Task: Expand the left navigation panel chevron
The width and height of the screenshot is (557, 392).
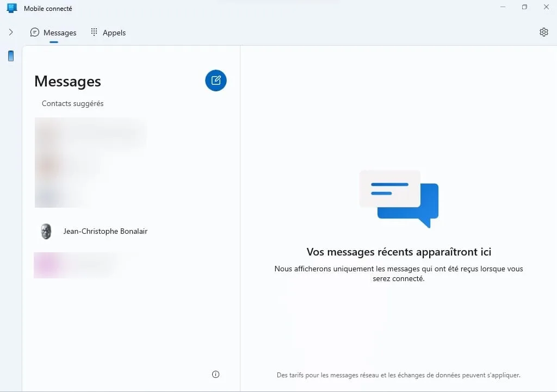Action: 10,32
